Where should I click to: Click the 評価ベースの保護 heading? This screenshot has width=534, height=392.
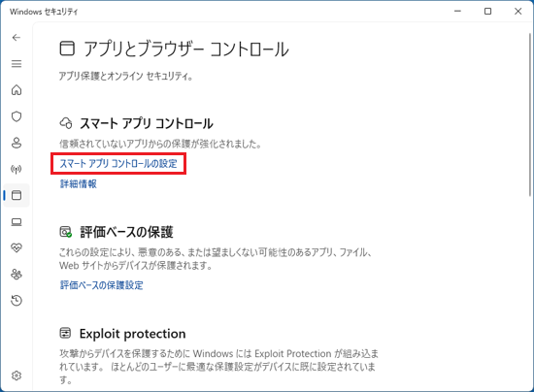click(x=126, y=232)
